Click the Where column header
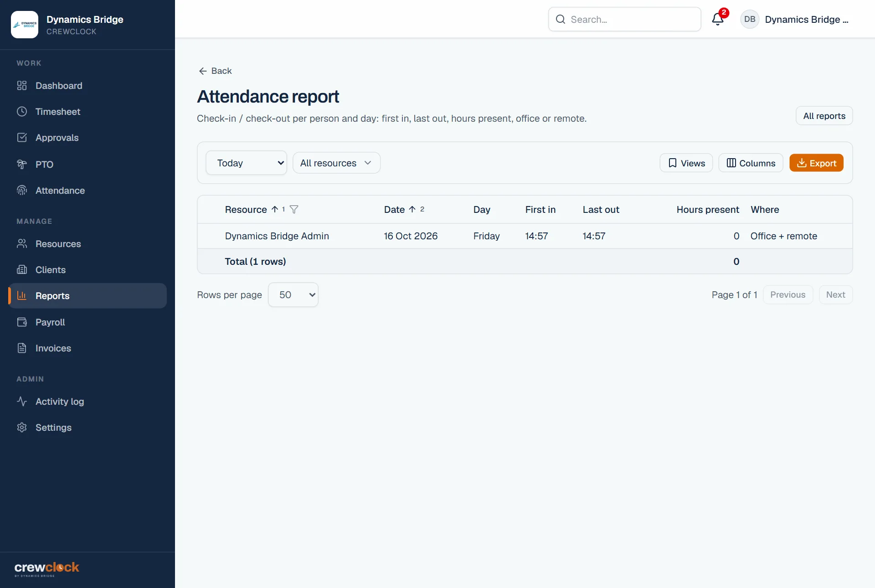 (765, 210)
